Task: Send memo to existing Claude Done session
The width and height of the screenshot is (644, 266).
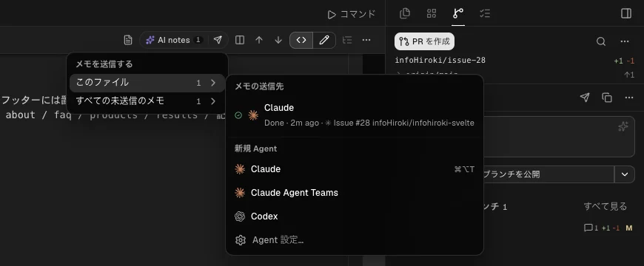Action: (355, 115)
